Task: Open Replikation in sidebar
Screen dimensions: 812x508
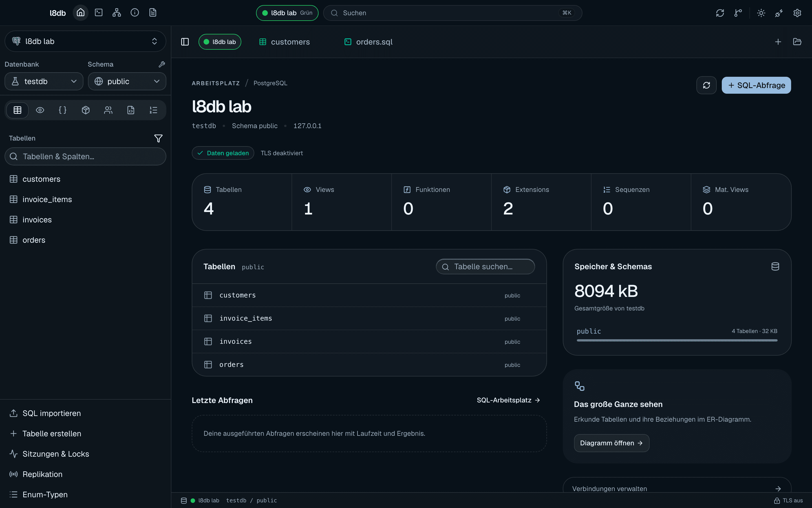Action: [85, 474]
